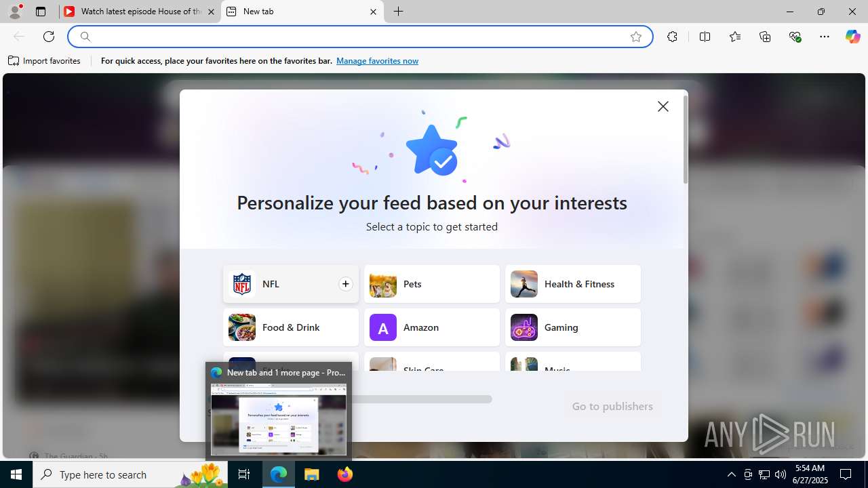This screenshot has width=868, height=488.
Task: Select the Skin Care topic
Action: tap(432, 361)
